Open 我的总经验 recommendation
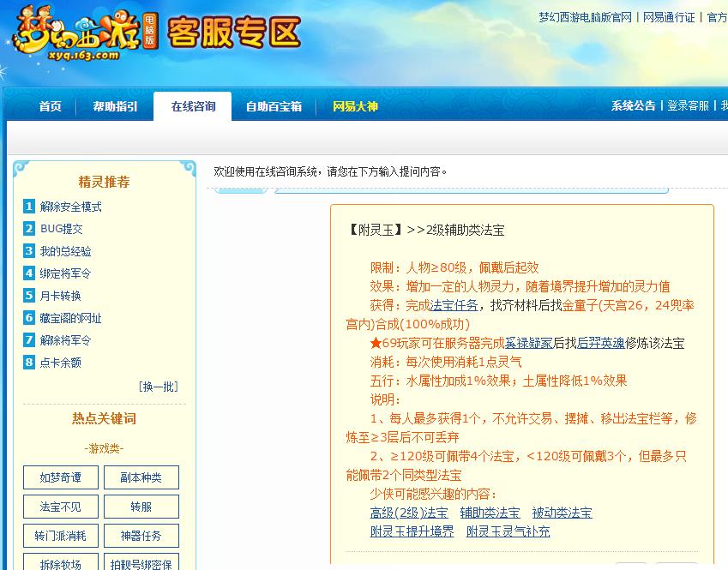 (65, 251)
